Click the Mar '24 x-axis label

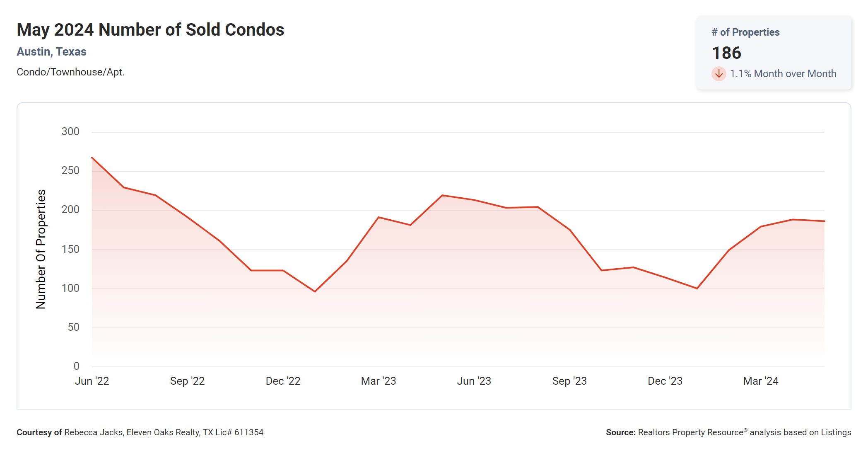click(x=761, y=381)
